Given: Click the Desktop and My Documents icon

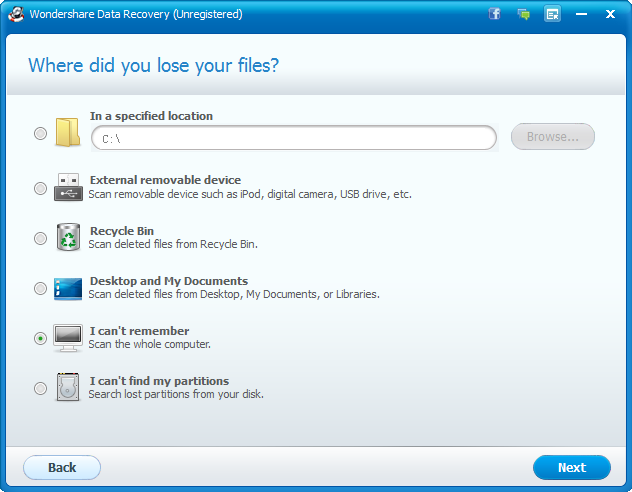Looking at the screenshot, I should 67,288.
